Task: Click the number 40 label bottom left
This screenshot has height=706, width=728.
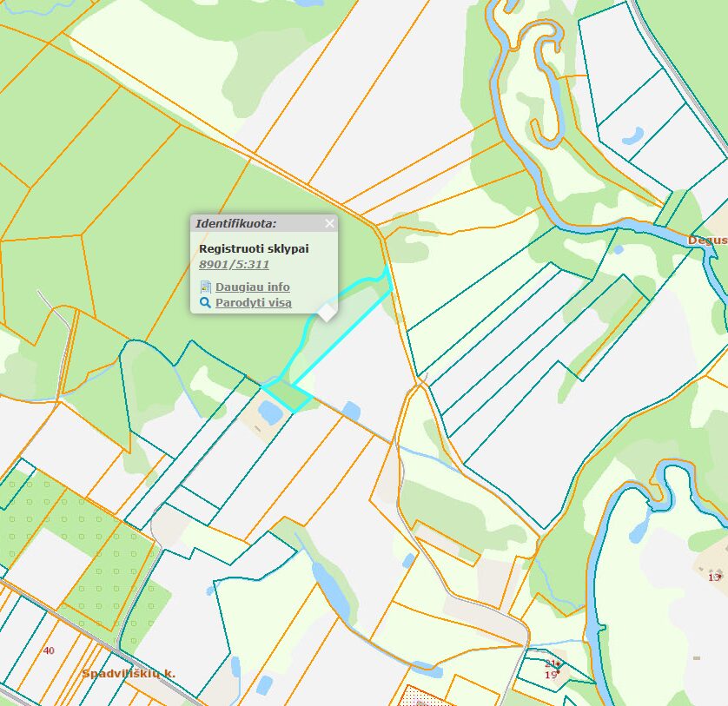Action: 49,650
